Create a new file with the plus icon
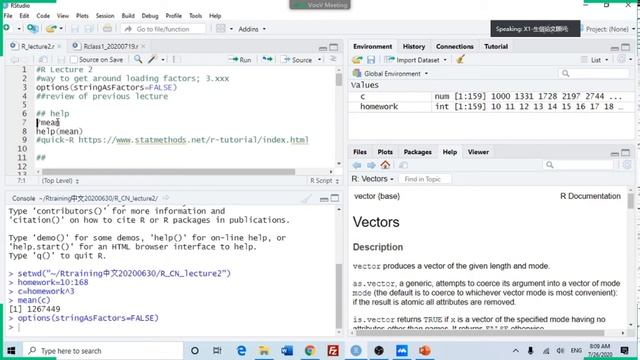Viewport: 640px width, 360px height. [x=7, y=28]
